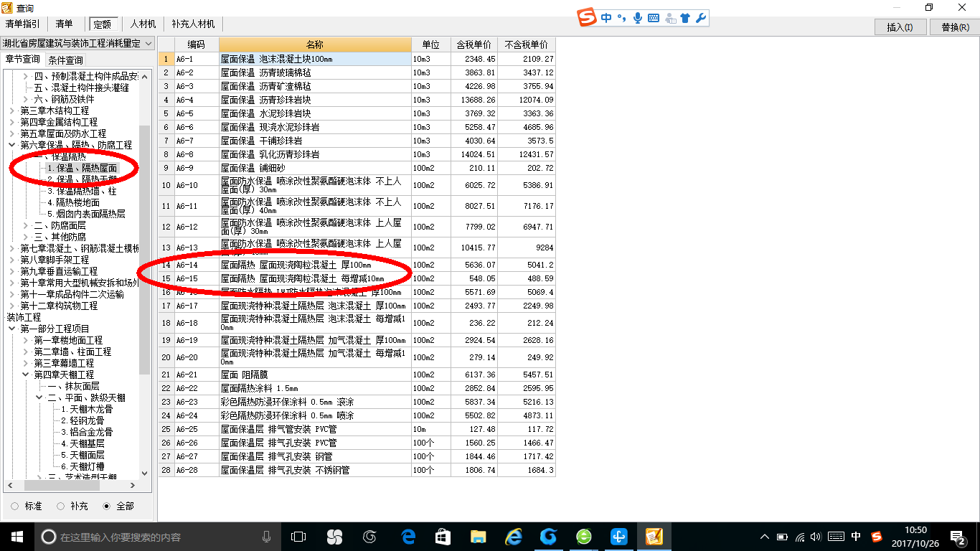Switch to 补充人材机 tab
This screenshot has width=980, height=551.
(193, 24)
